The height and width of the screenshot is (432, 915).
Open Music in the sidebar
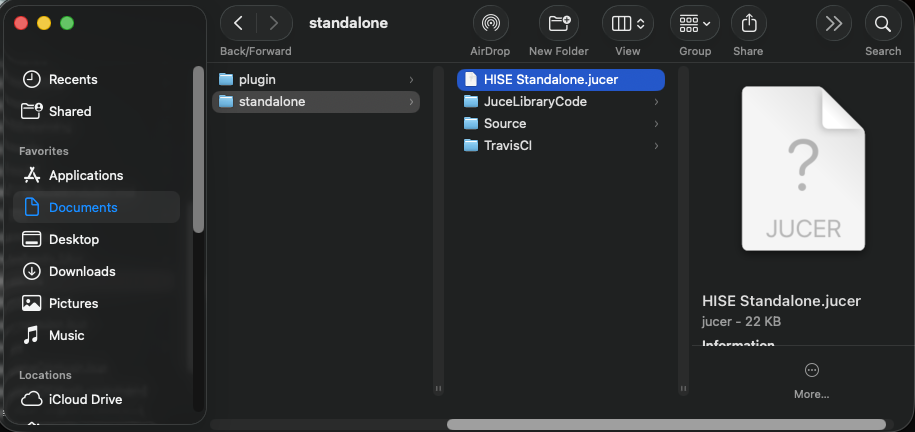[96, 336]
